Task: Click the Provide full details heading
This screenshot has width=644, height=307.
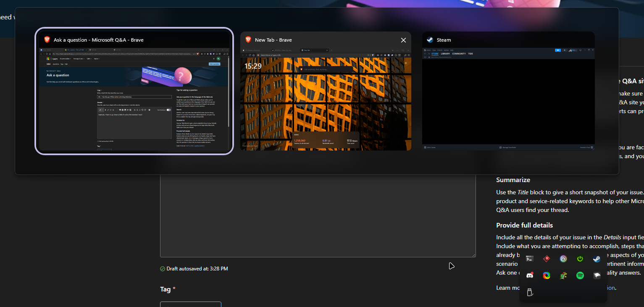Action: point(524,225)
